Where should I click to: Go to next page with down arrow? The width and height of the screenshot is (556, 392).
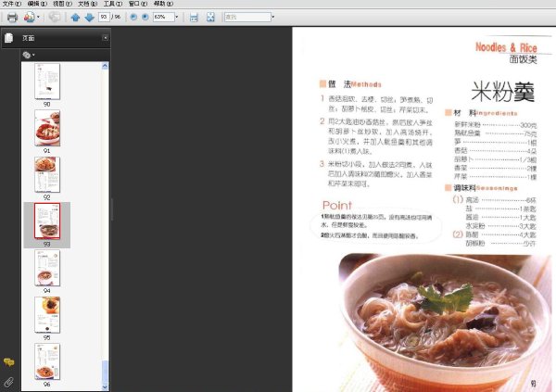(89, 17)
